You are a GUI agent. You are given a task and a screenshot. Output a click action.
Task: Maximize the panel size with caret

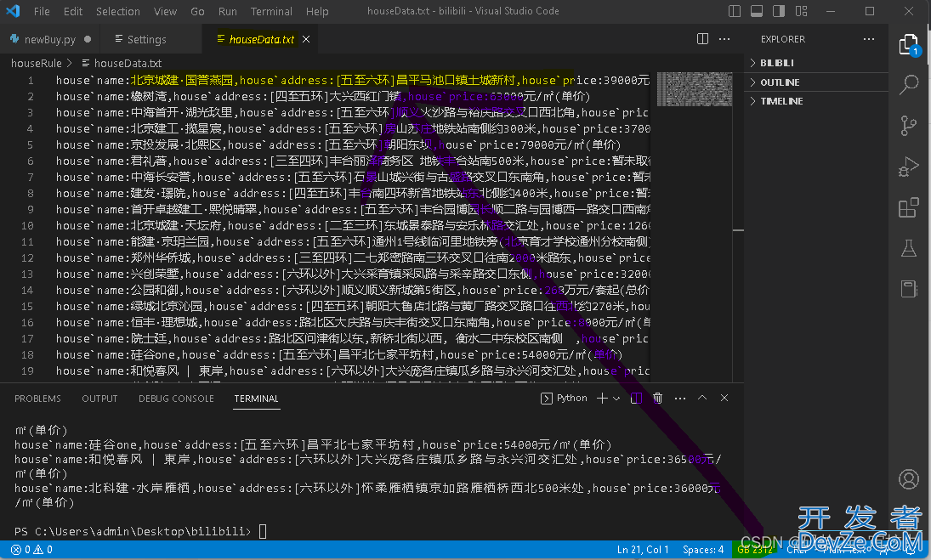[701, 398]
